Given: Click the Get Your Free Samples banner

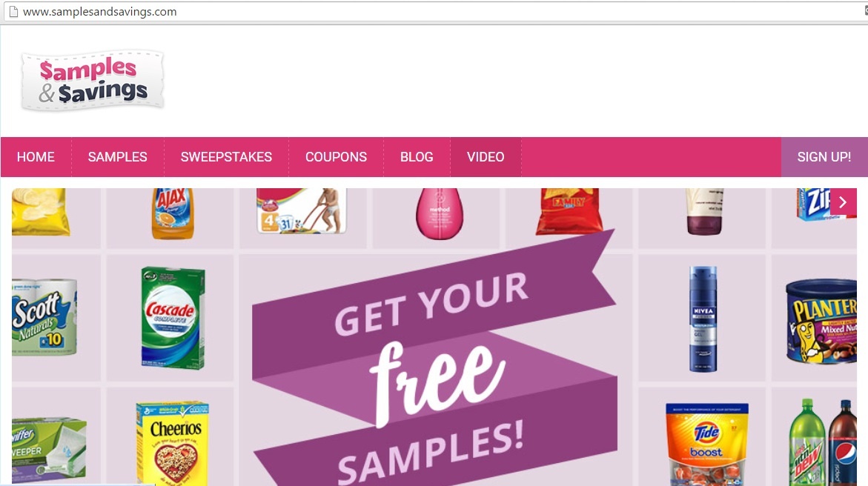Looking at the screenshot, I should [x=435, y=365].
